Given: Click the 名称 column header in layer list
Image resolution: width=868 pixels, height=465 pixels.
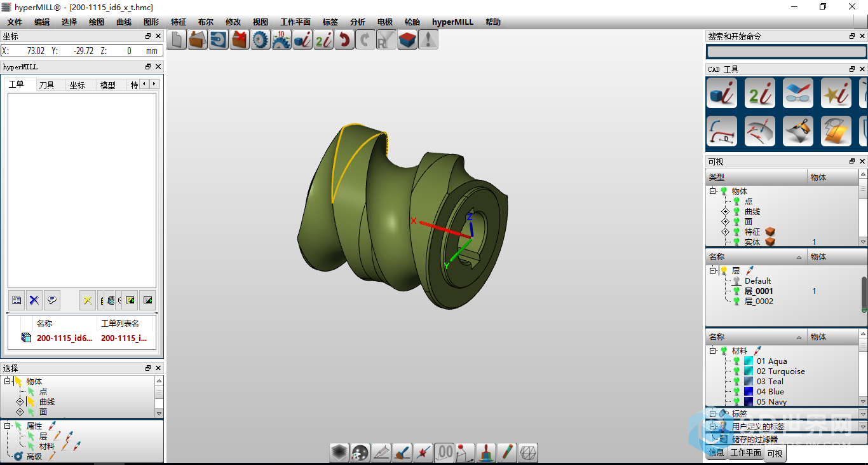Looking at the screenshot, I should (756, 257).
